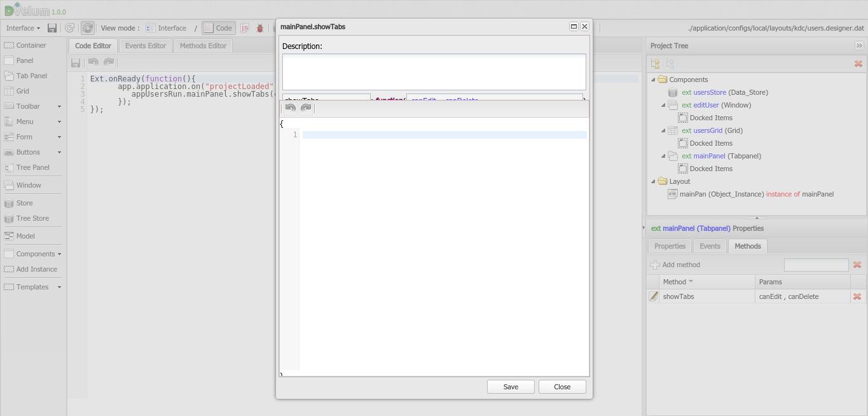Click redo icon in Code Editor toolbar

(109, 62)
